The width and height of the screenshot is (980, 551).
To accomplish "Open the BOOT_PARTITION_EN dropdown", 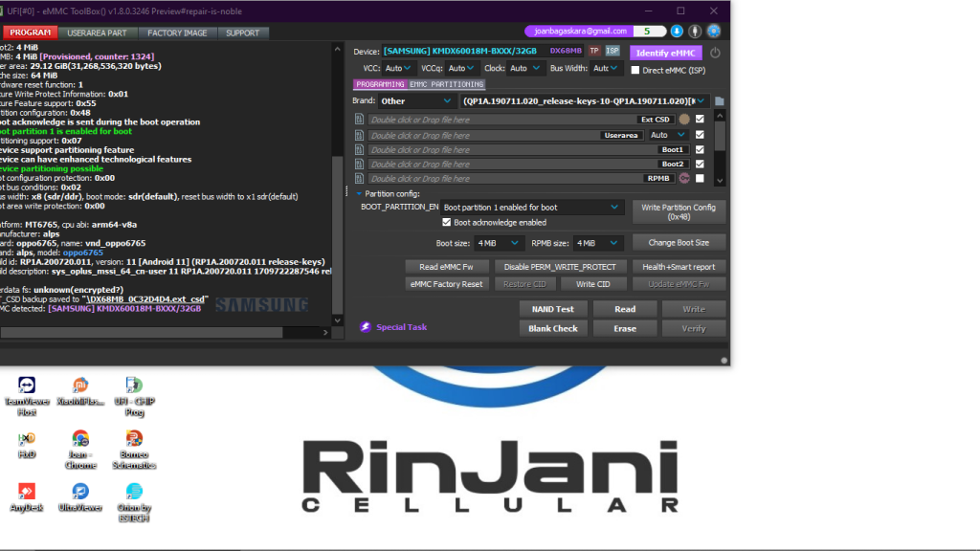I will point(531,208).
